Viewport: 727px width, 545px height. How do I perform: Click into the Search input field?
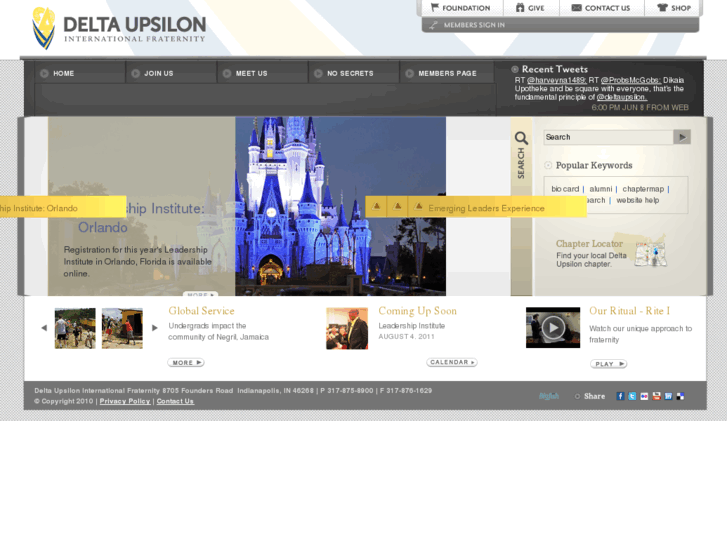click(x=608, y=137)
